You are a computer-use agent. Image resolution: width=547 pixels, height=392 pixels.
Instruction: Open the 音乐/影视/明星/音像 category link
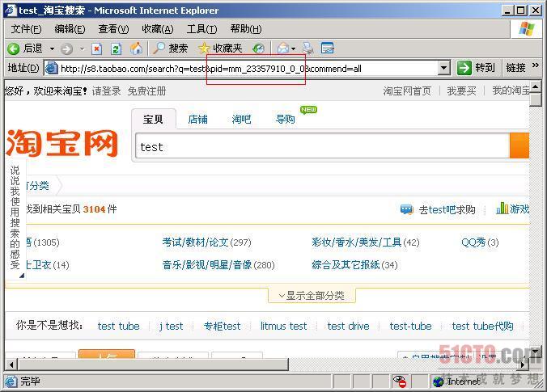click(x=207, y=265)
